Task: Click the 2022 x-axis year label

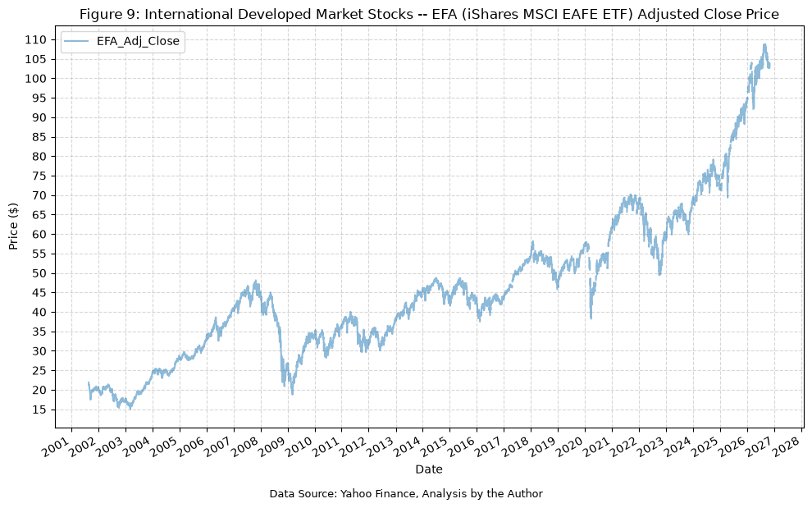Action: 623,446
